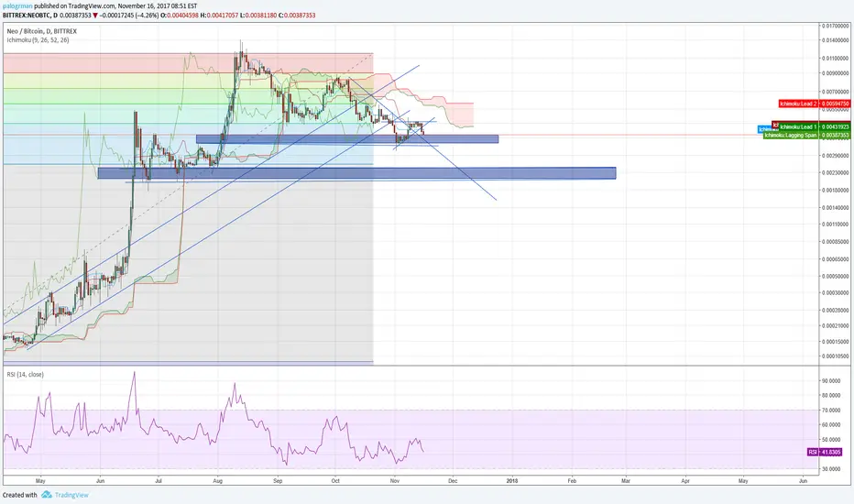
Task: Click the 0.00065000 price axis label
Action: (x=836, y=259)
